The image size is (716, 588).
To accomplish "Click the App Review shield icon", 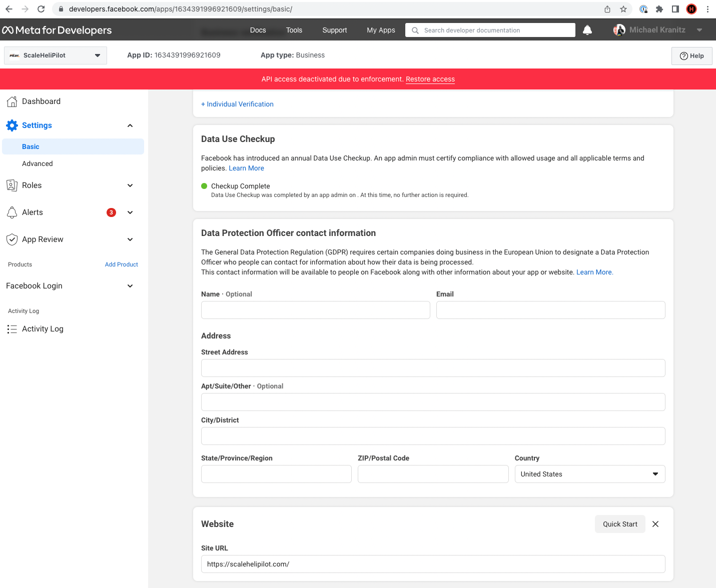I will (12, 239).
